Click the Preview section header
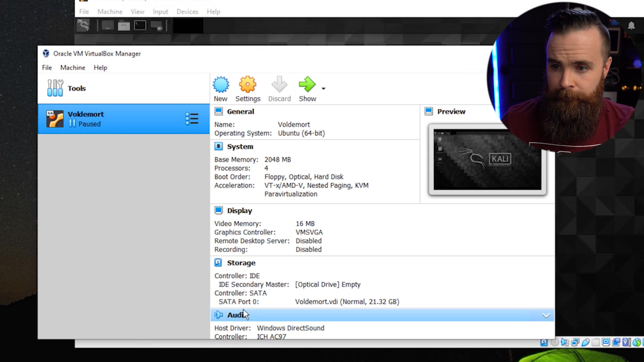 coord(451,112)
